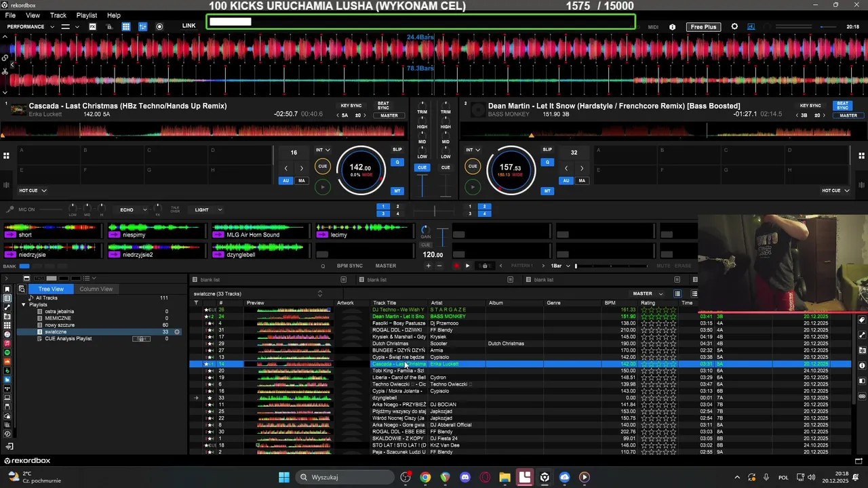Open the Playlist menu

[87, 15]
